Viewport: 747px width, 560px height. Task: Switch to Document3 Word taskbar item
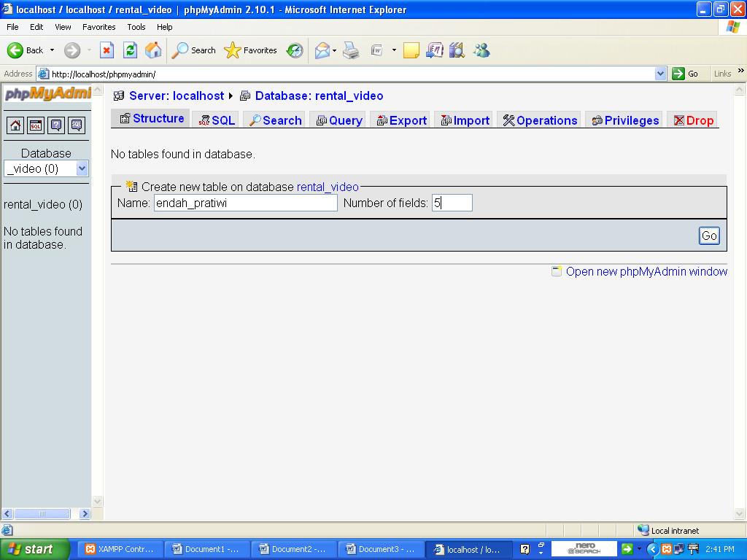(380, 549)
